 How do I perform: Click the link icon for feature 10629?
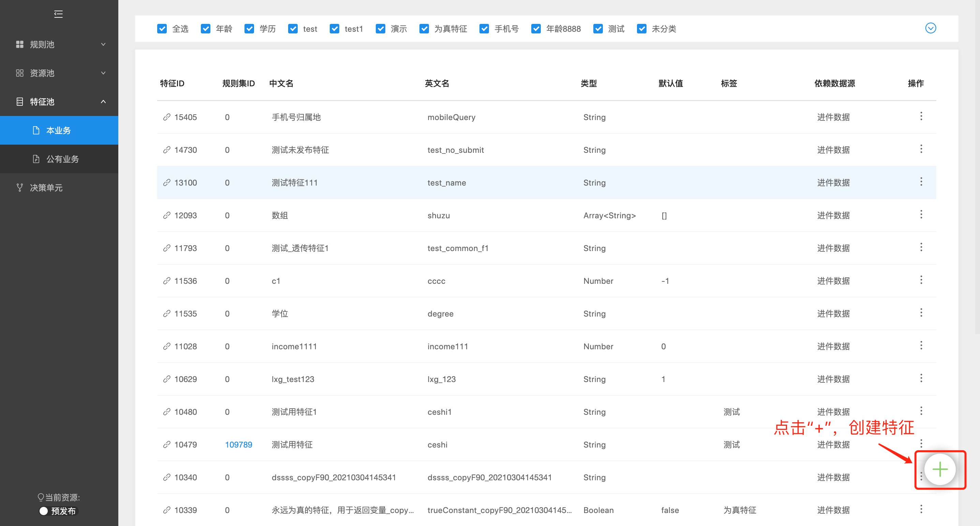[167, 379]
